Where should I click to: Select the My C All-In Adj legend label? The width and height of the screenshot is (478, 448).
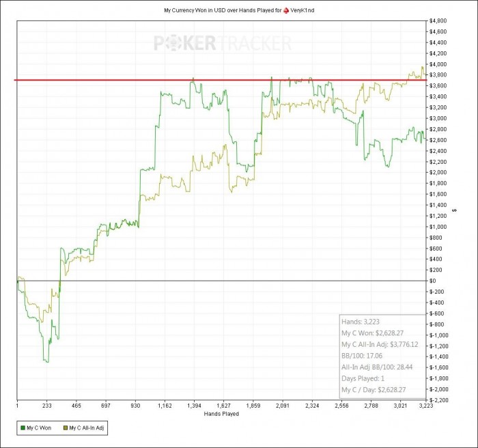[x=87, y=428]
